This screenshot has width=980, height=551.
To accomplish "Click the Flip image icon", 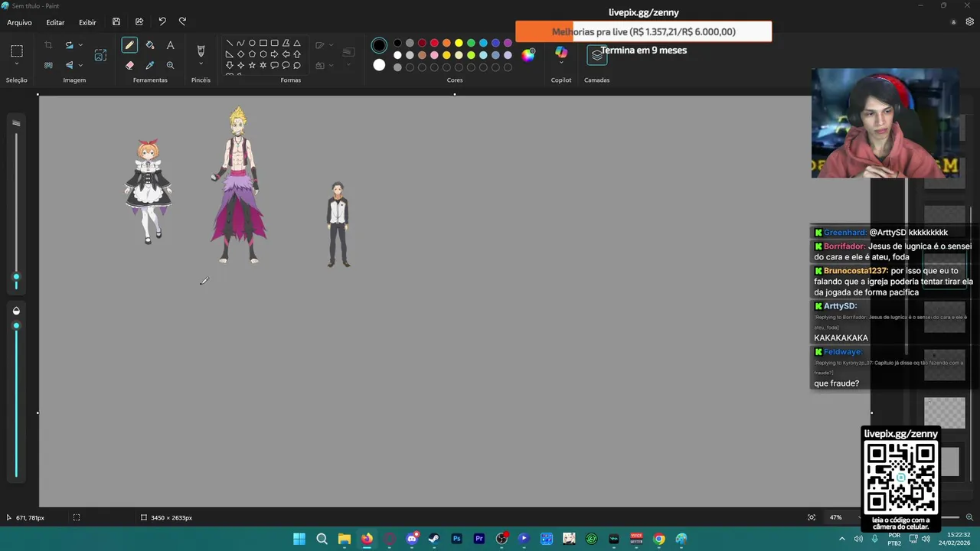I will (69, 65).
